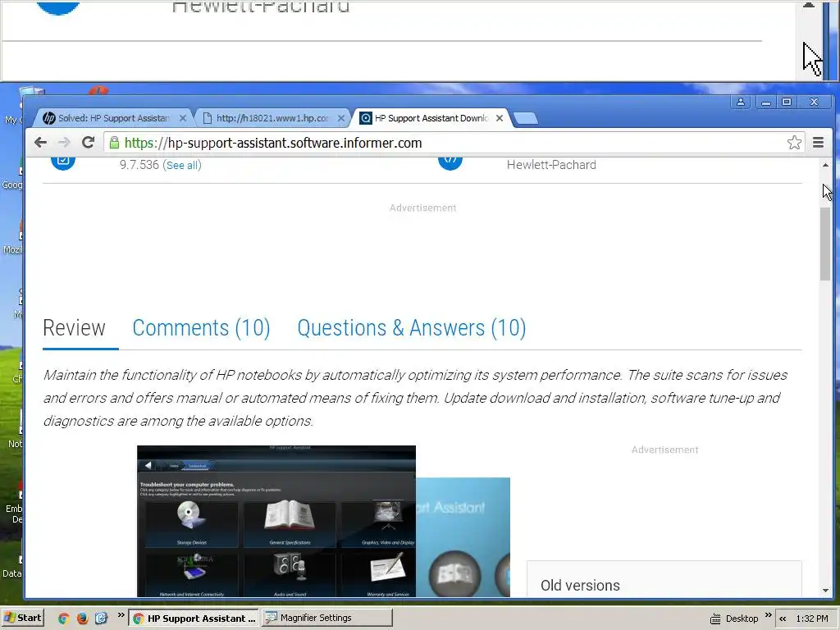
Task: Launch Firefox from the quick launch bar
Action: click(x=83, y=619)
